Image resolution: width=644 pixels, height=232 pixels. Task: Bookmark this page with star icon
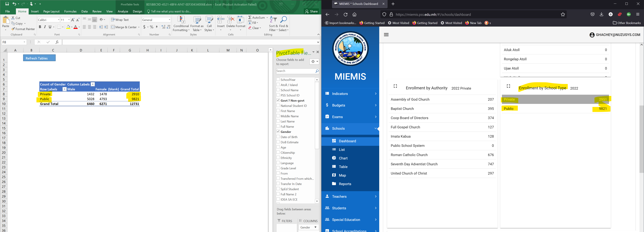563,14
